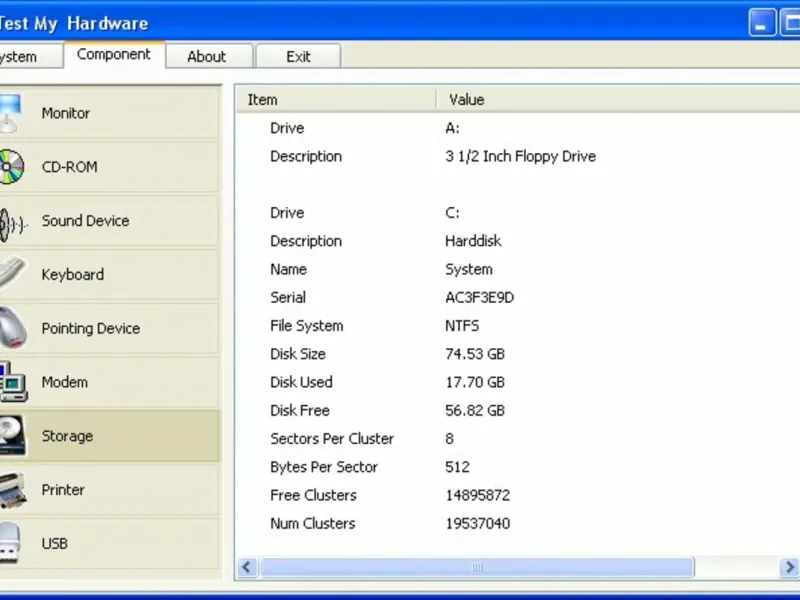Screen dimensions: 800x600
Task: Click the Sound Device speaker icon
Action: pos(12,223)
